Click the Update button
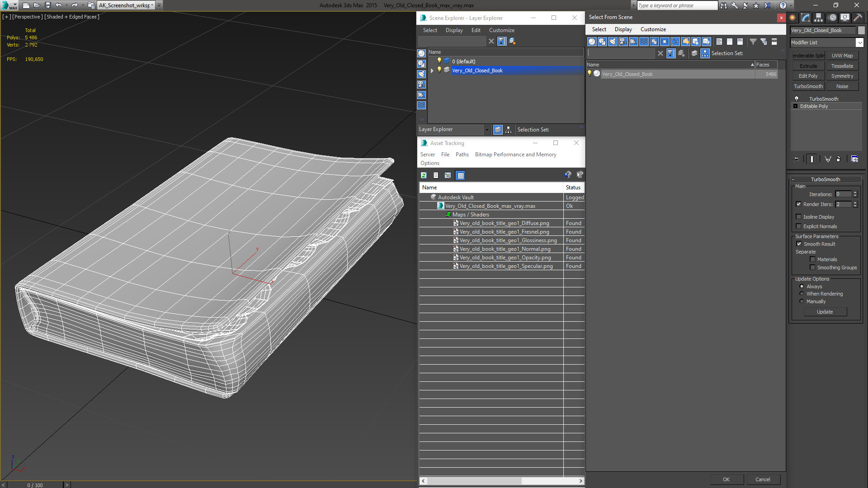Screen dimensions: 868x488 pos(825,312)
